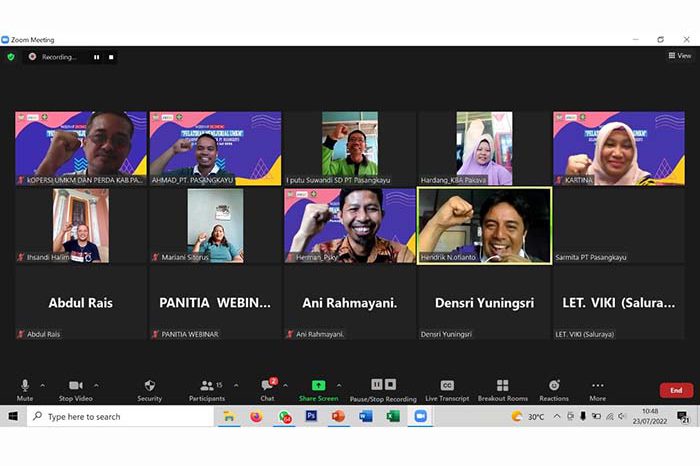This screenshot has width=700, height=466.
Task: Mute the microphone
Action: pos(25,389)
